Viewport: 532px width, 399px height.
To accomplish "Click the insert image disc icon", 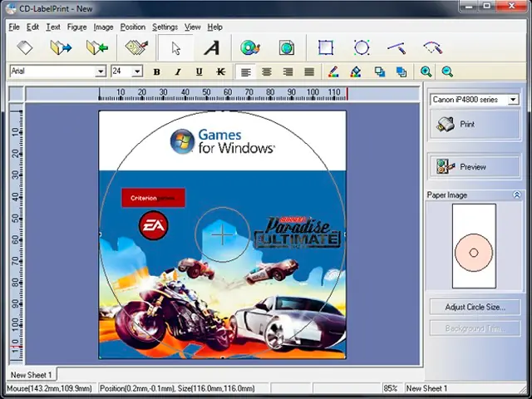I will tap(250, 47).
